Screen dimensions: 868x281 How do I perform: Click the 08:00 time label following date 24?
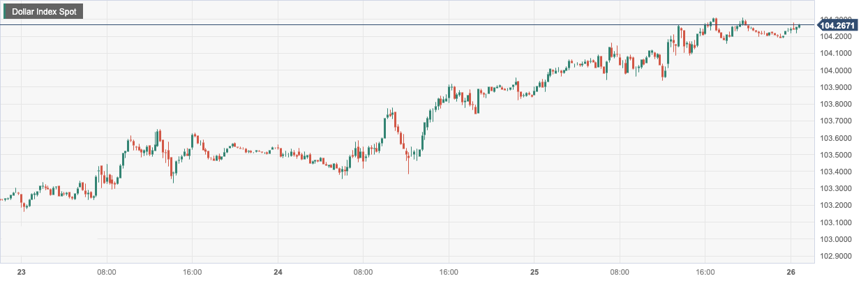point(363,272)
